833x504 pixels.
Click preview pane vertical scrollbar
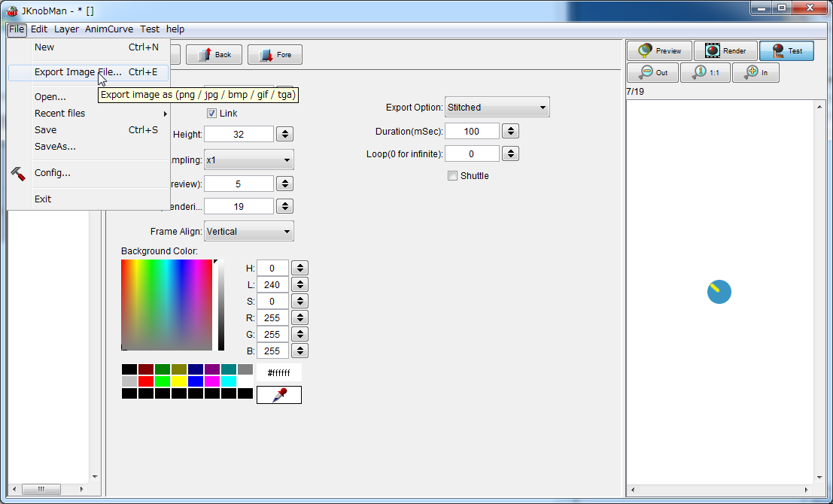click(x=819, y=292)
